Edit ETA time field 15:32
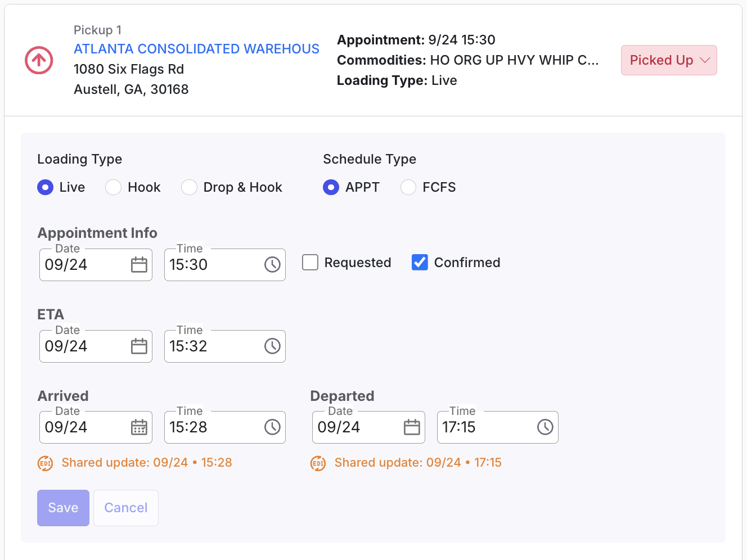This screenshot has height=560, width=747. tap(225, 346)
